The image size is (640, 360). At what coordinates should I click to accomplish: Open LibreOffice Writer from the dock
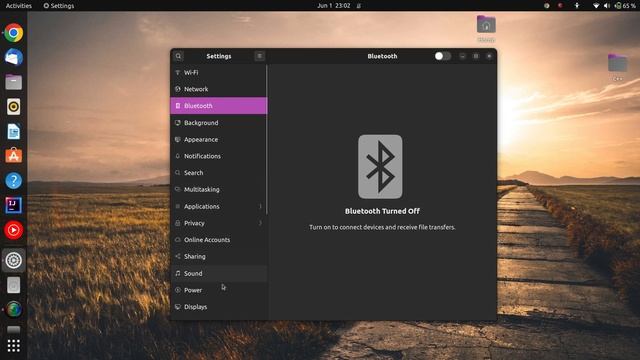13,131
